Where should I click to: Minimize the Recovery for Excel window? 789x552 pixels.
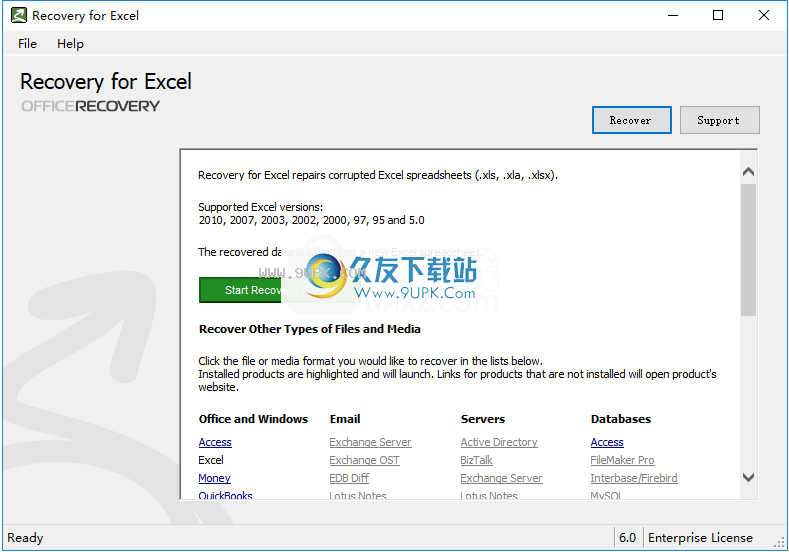[673, 15]
